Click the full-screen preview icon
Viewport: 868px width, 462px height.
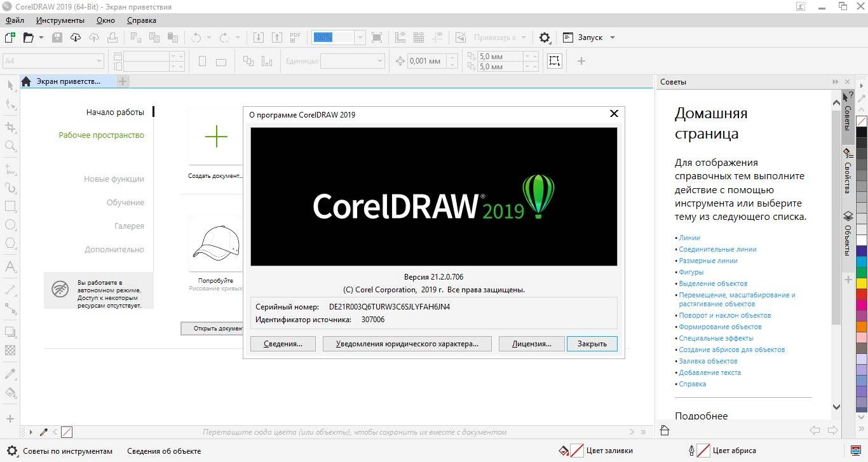(377, 37)
